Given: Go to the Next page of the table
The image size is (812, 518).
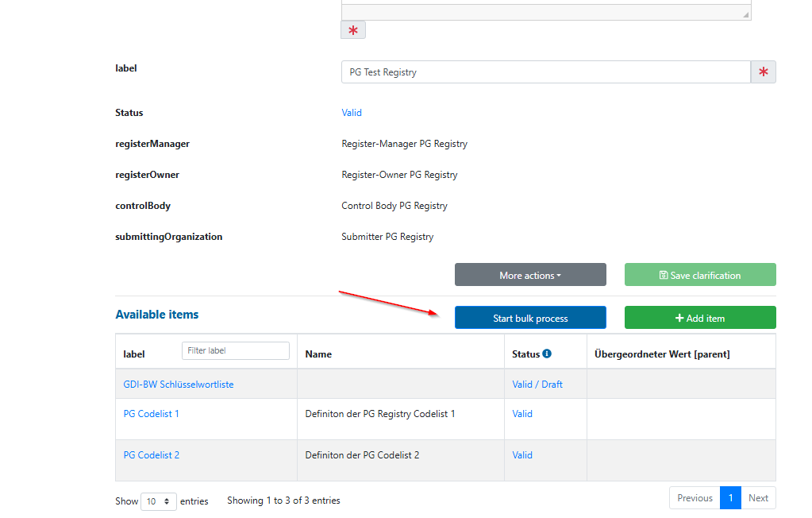Looking at the screenshot, I should click(758, 498).
